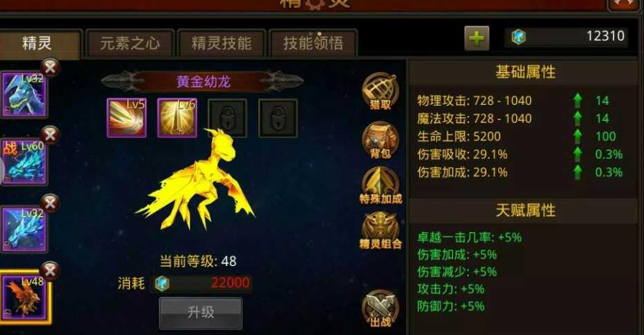The image size is (644, 335).
Task: Select the Lv60 battle spirit thumbnail
Action: pos(24,162)
